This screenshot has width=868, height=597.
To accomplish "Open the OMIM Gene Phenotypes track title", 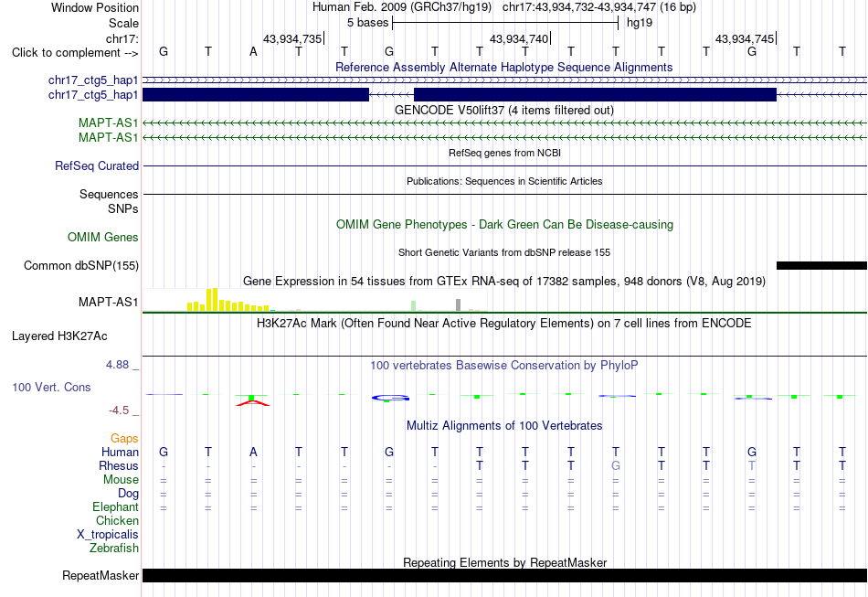I will 504,224.
